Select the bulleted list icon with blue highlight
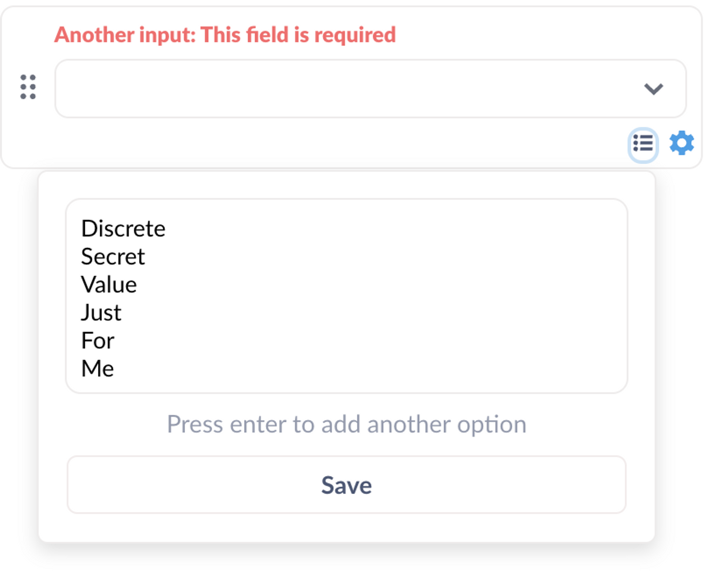The image size is (728, 588). pos(643,145)
